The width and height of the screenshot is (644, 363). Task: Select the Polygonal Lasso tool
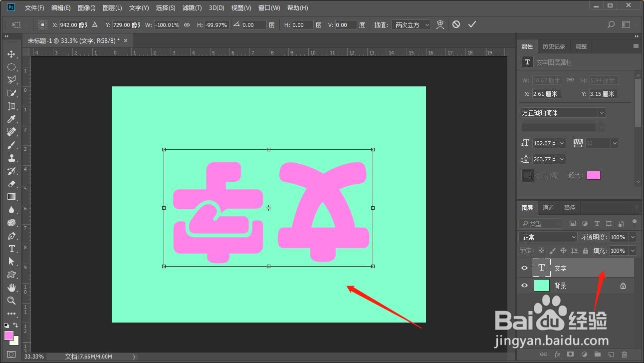11,80
